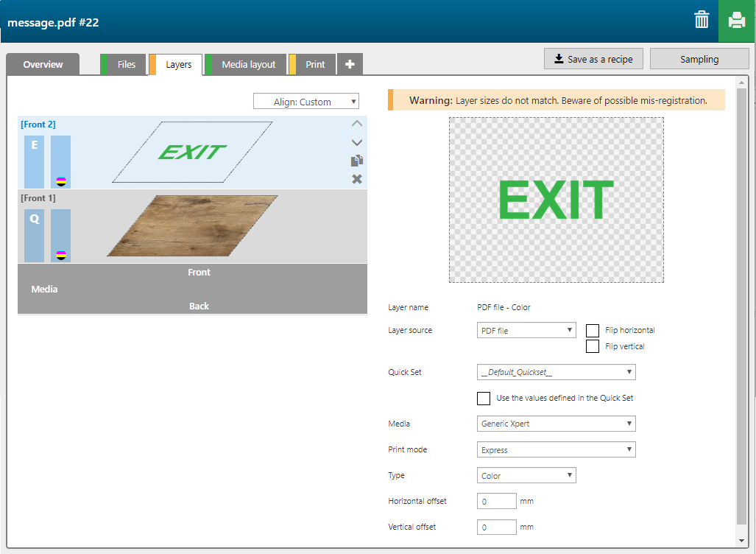Open the Print mode Express dropdown
The image size is (756, 554).
556,449
